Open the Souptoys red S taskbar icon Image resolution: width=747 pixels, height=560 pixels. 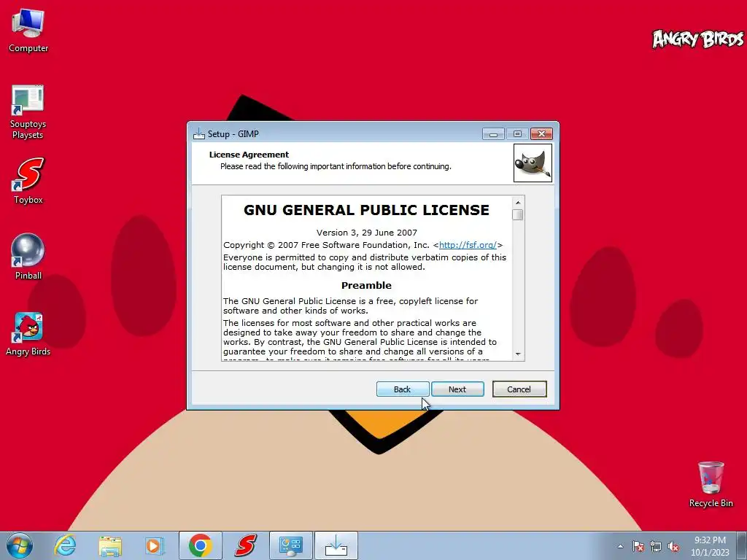245,545
